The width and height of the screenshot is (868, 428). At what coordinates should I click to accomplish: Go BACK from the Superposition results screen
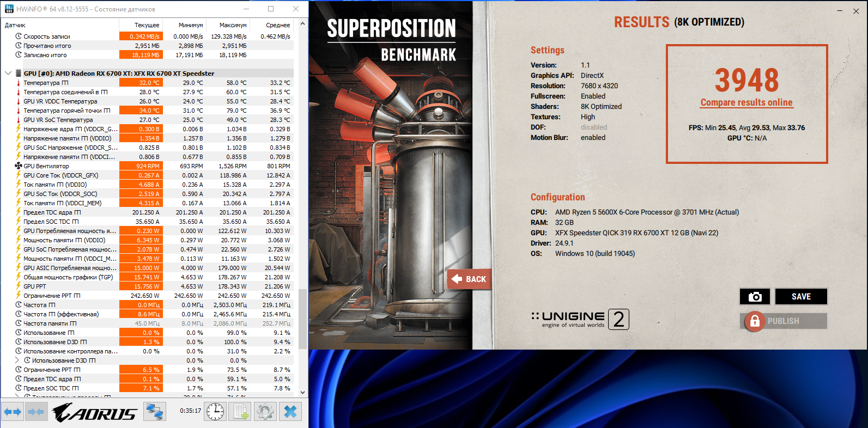[x=469, y=279]
